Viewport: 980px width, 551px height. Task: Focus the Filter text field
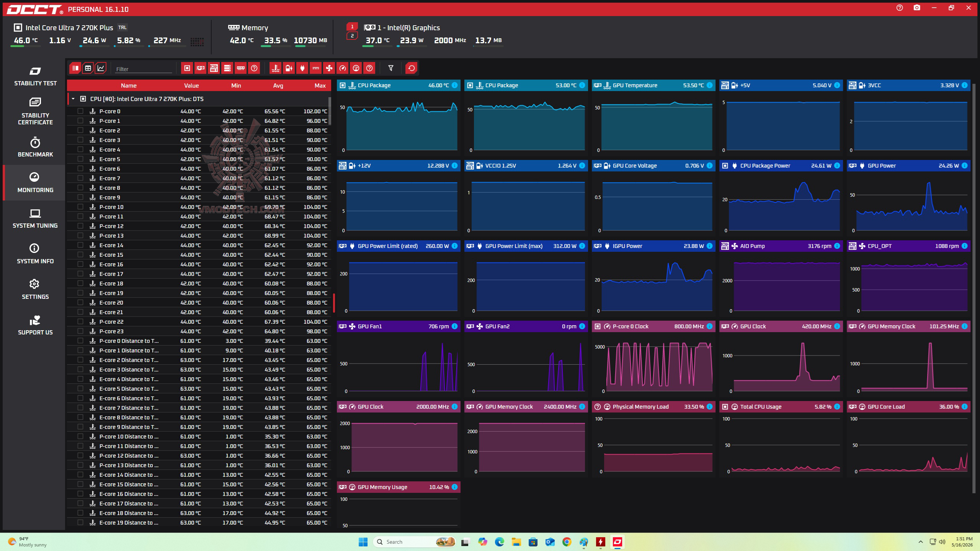click(x=144, y=69)
